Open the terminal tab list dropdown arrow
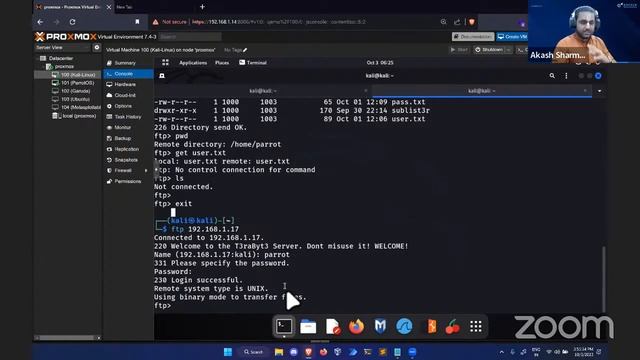The height and width of the screenshot is (360, 640). pyautogui.click(x=599, y=91)
